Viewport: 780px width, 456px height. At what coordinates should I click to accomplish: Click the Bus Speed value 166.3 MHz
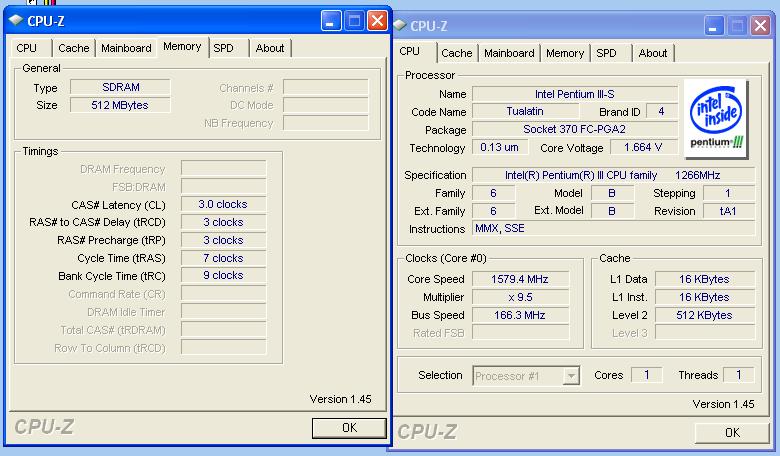pos(520,315)
